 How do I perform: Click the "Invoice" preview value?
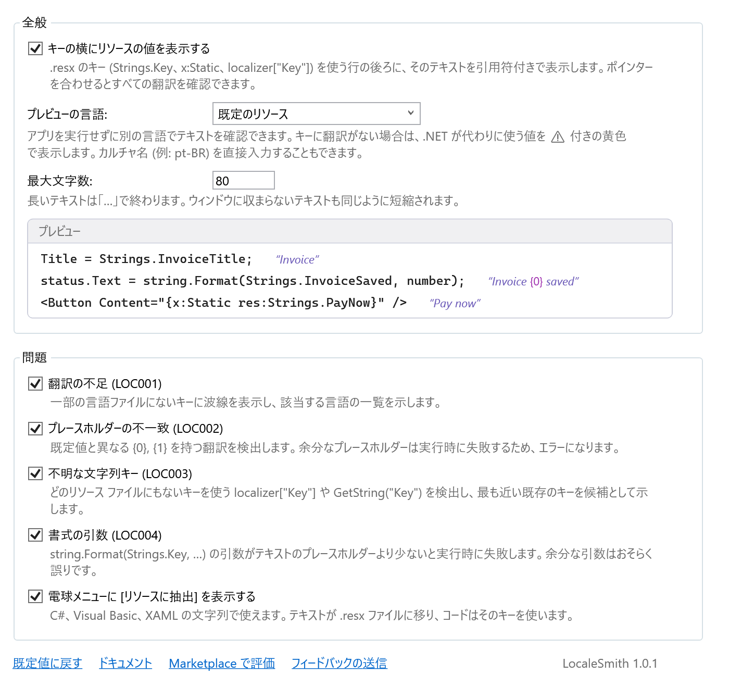coord(297,259)
